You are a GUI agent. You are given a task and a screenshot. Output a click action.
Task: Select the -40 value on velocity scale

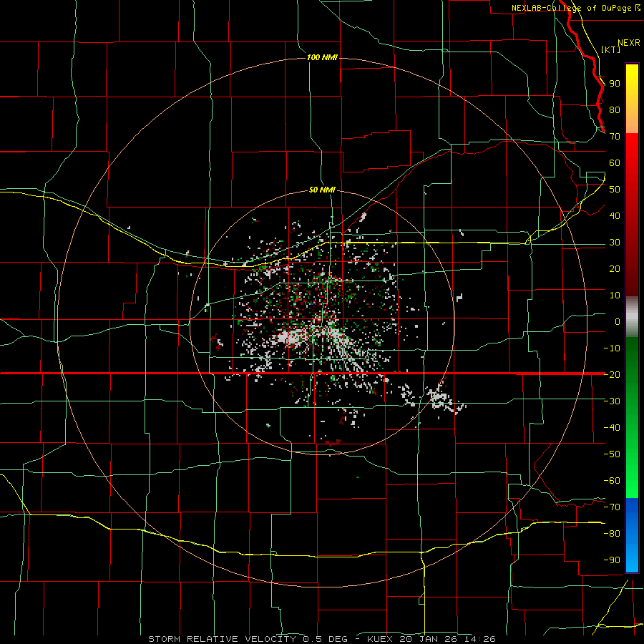click(612, 428)
